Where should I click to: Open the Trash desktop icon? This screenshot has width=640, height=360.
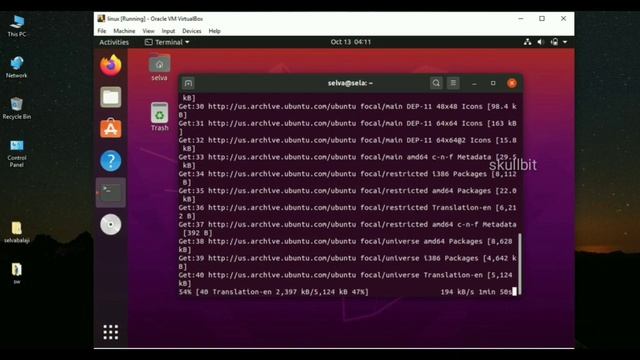[160, 117]
